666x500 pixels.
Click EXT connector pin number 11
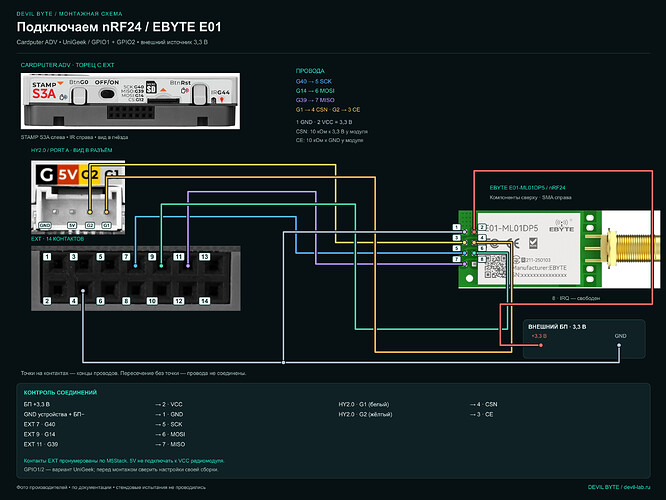(178, 257)
